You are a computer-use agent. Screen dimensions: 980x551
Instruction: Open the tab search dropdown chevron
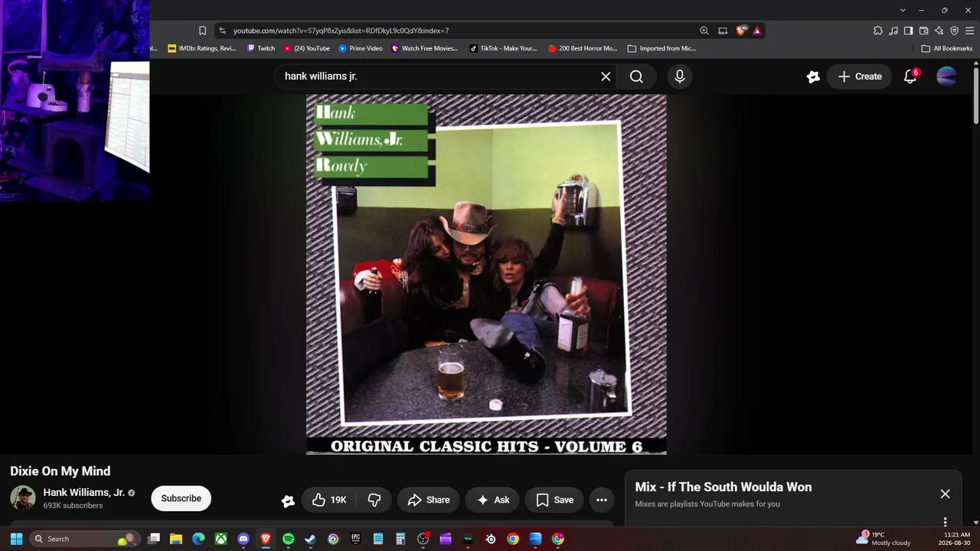click(x=903, y=10)
